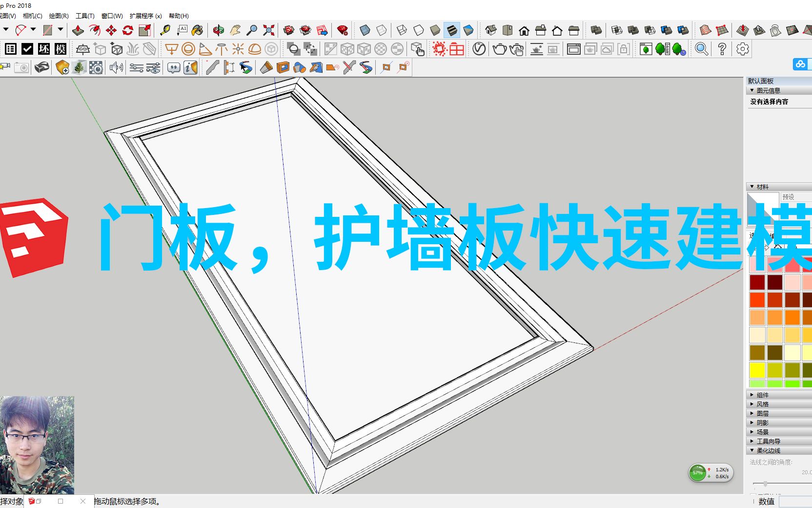This screenshot has height=508, width=812.
Task: Select the Pan hand tool
Action: point(235,29)
